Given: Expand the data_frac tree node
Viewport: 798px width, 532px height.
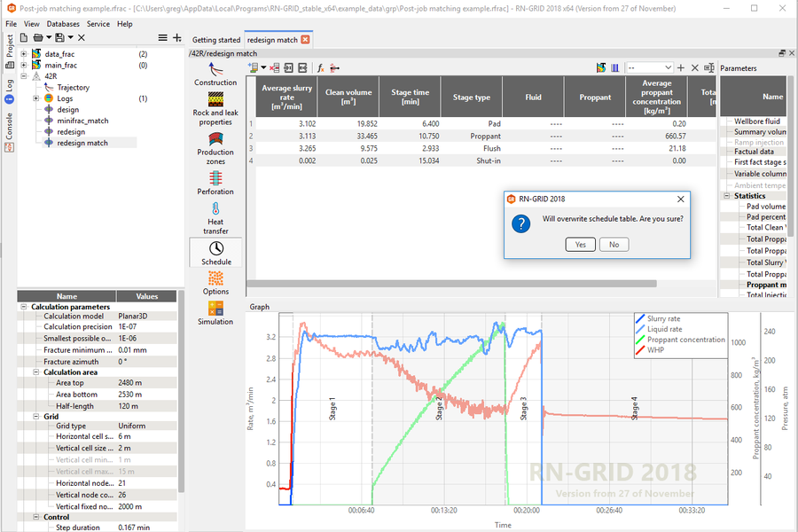Looking at the screenshot, I should point(24,54).
